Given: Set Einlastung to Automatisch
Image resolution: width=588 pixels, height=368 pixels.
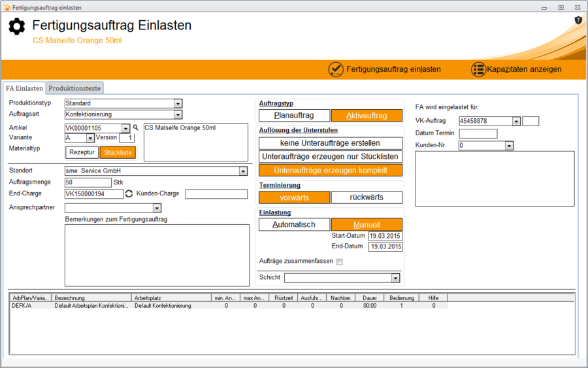Looking at the screenshot, I should click(294, 224).
